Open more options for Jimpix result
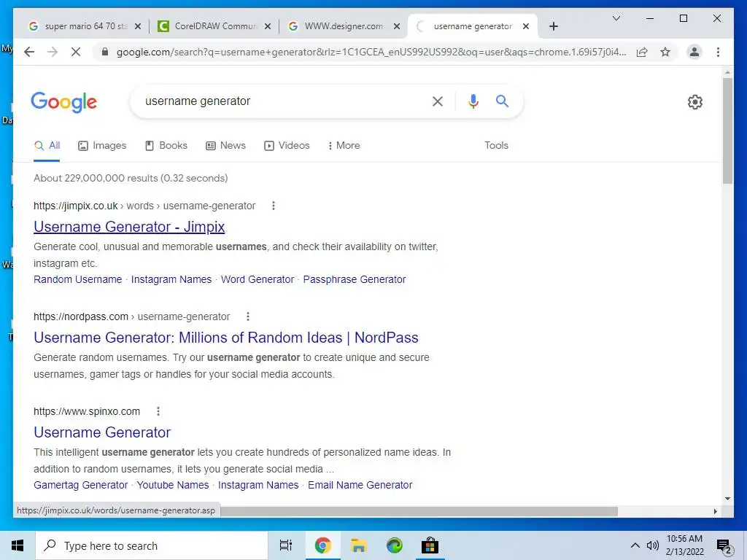747x560 pixels. coord(274,206)
